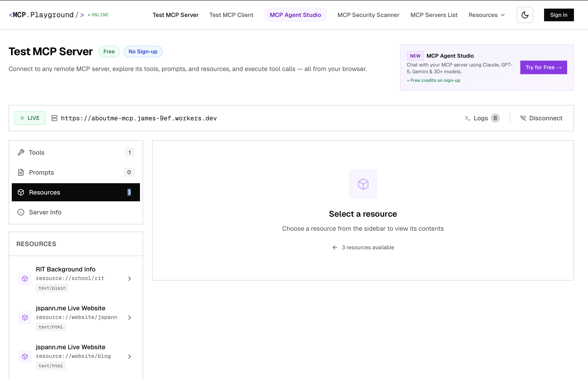This screenshot has width=588, height=380.
Task: Expand RIT Background Info chevron
Action: point(130,279)
